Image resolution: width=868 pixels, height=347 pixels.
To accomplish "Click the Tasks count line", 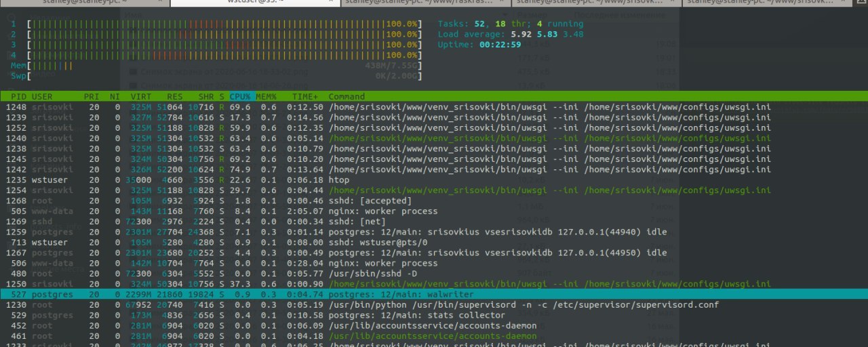I will (510, 24).
